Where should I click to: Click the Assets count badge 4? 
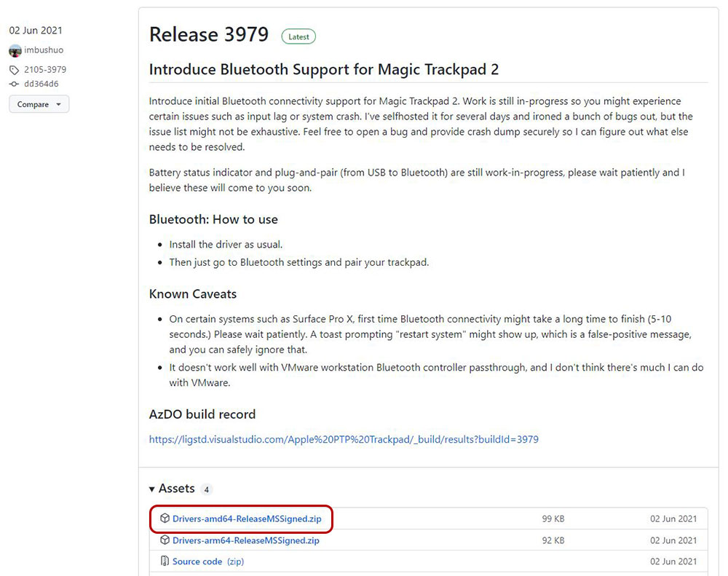(207, 489)
